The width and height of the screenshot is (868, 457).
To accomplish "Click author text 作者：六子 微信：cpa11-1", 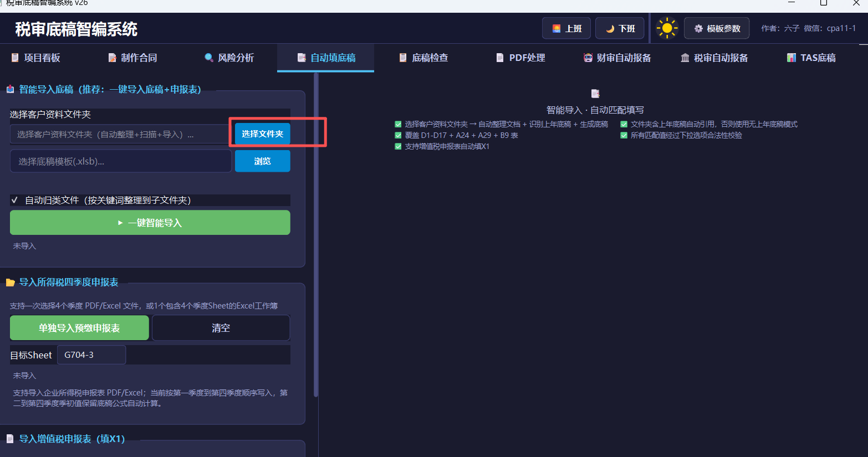I will tap(808, 28).
